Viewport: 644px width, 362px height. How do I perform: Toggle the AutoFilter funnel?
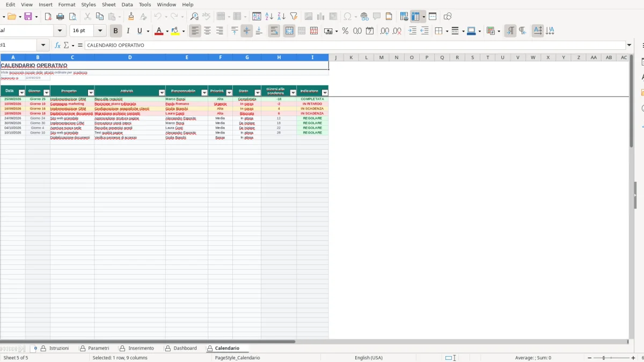(293, 17)
